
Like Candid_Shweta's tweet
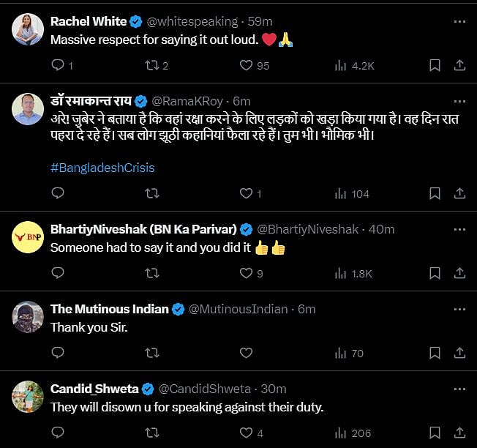(x=247, y=433)
